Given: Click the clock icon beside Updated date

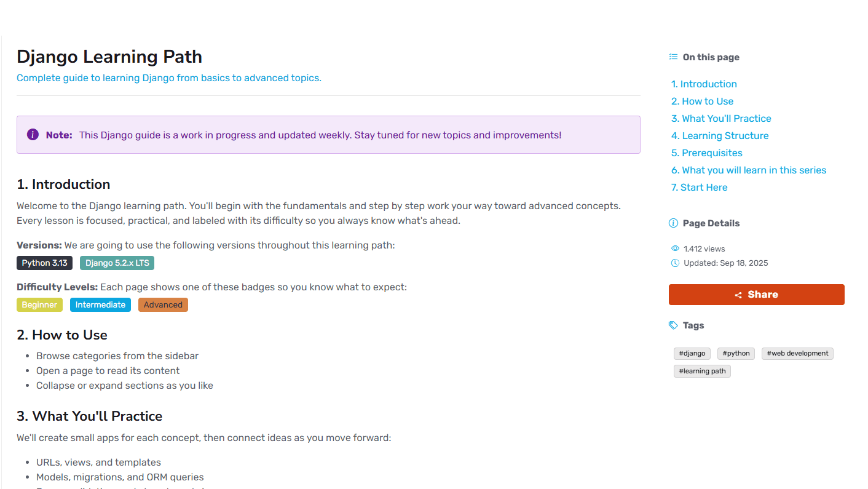Looking at the screenshot, I should pos(675,263).
